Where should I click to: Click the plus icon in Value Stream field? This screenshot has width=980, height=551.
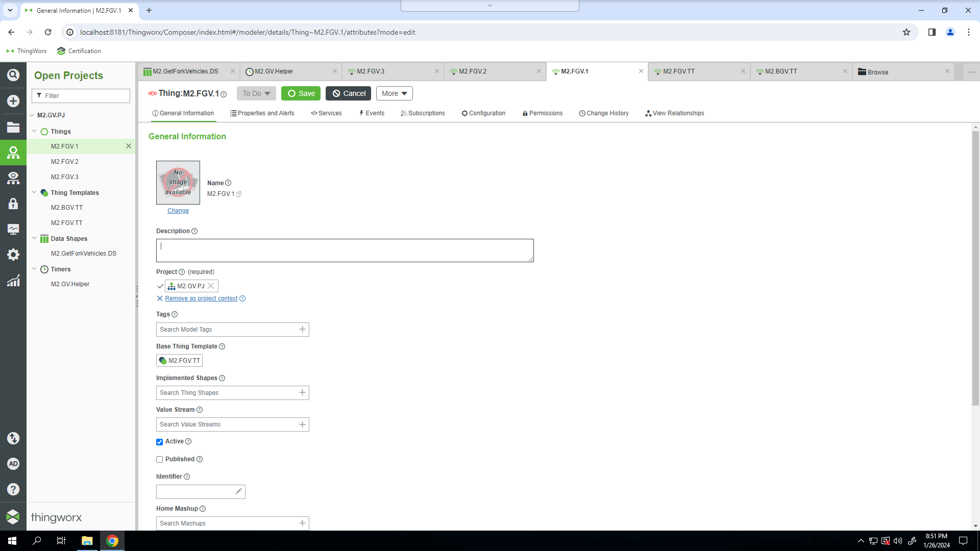302,424
